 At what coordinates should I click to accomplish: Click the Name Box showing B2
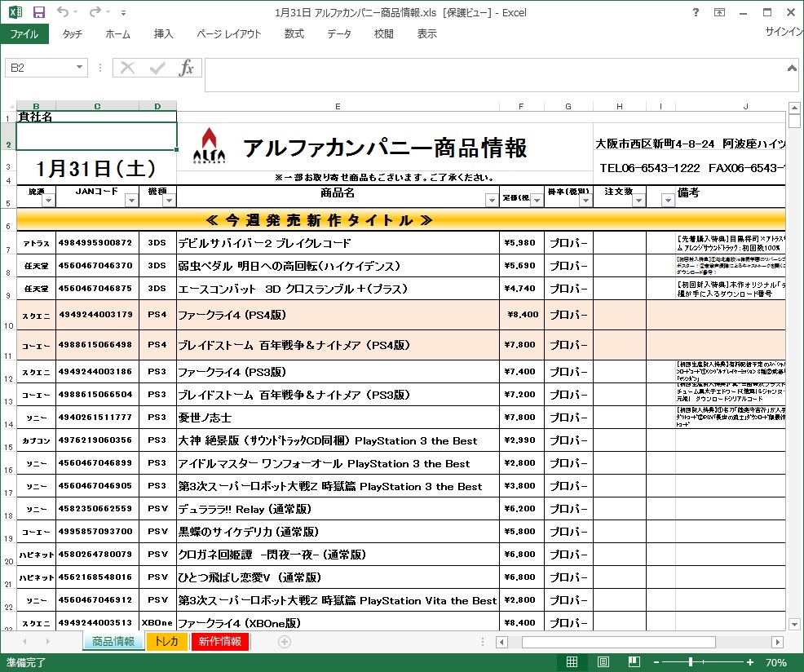[41, 68]
